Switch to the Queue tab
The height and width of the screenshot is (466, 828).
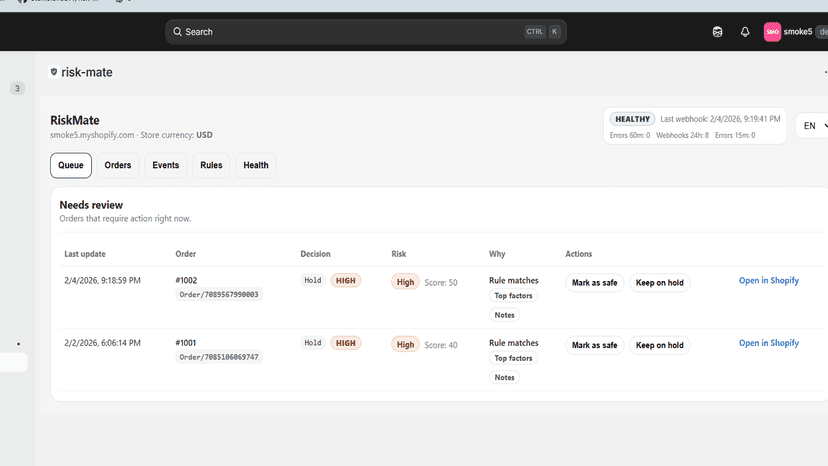click(x=71, y=165)
